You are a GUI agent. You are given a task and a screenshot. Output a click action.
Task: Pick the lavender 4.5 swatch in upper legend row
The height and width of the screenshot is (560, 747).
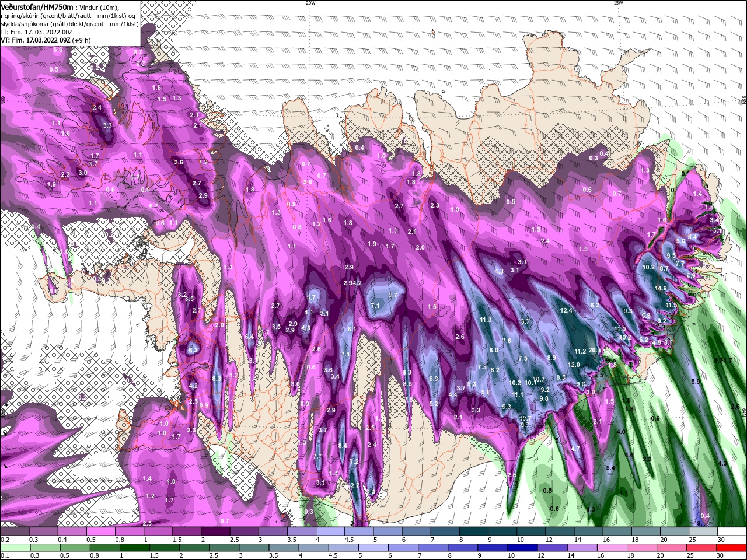(x=358, y=531)
